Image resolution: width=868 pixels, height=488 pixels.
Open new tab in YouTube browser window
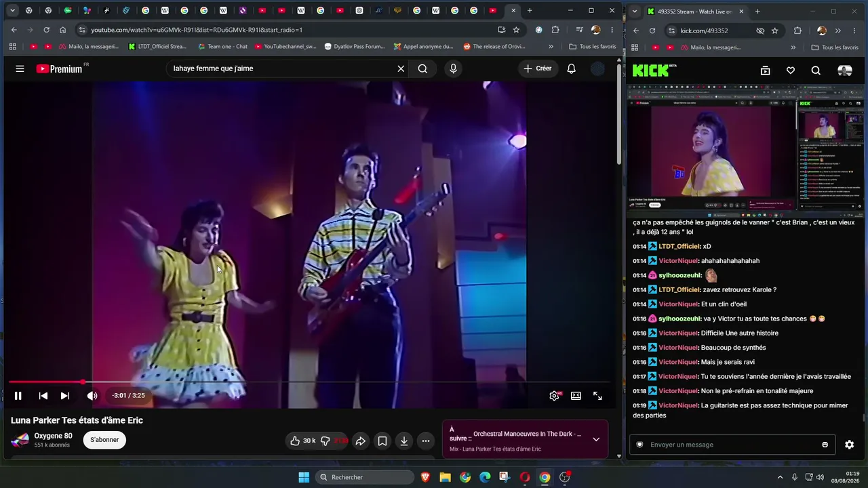tap(530, 11)
